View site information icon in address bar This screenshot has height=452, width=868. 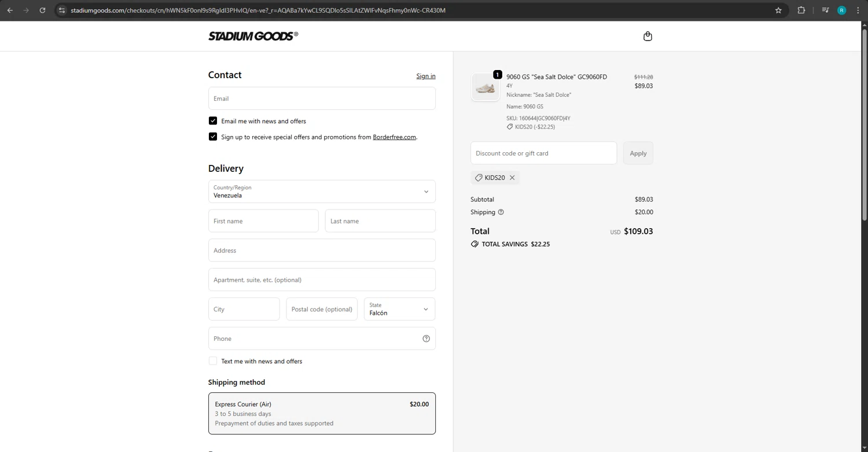coord(62,10)
